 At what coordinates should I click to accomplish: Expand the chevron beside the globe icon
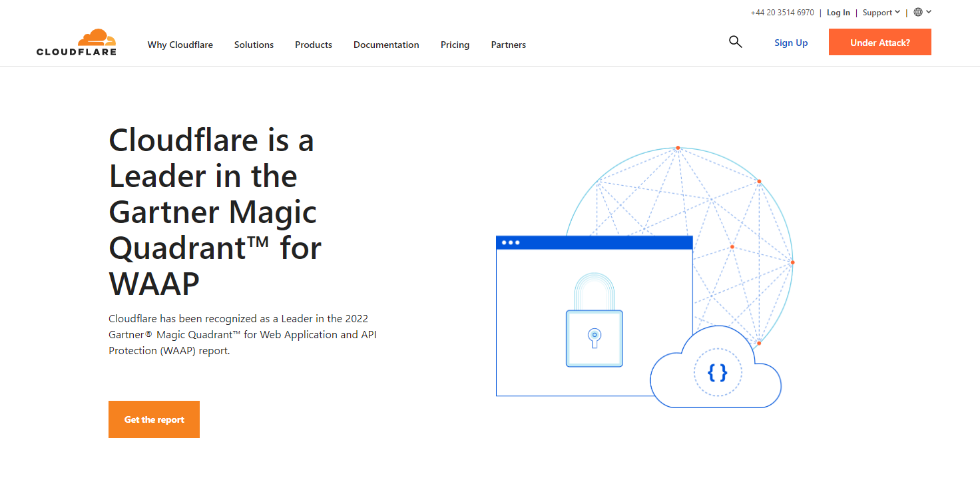[x=929, y=12]
